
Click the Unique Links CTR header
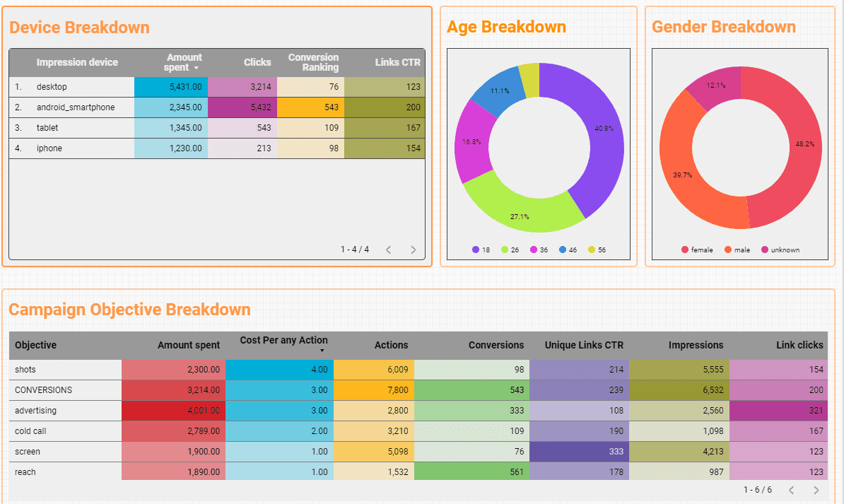(584, 345)
